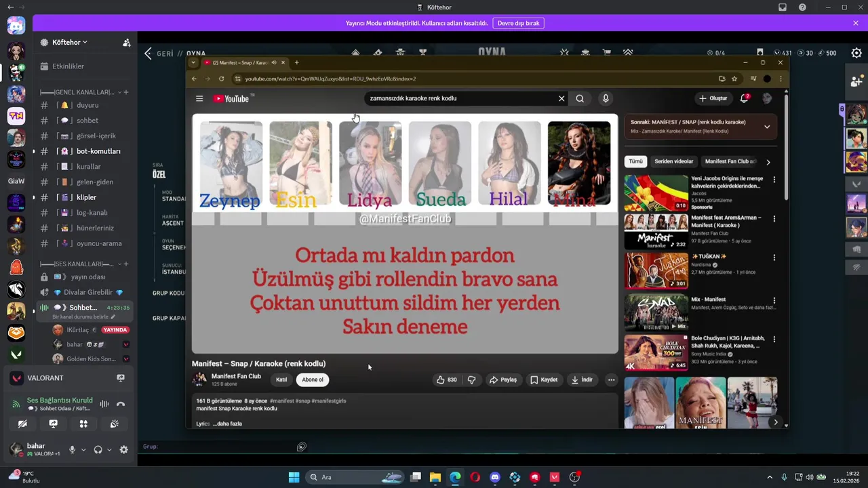Open the browser tab search dropdown
The image size is (868, 488).
point(193,62)
